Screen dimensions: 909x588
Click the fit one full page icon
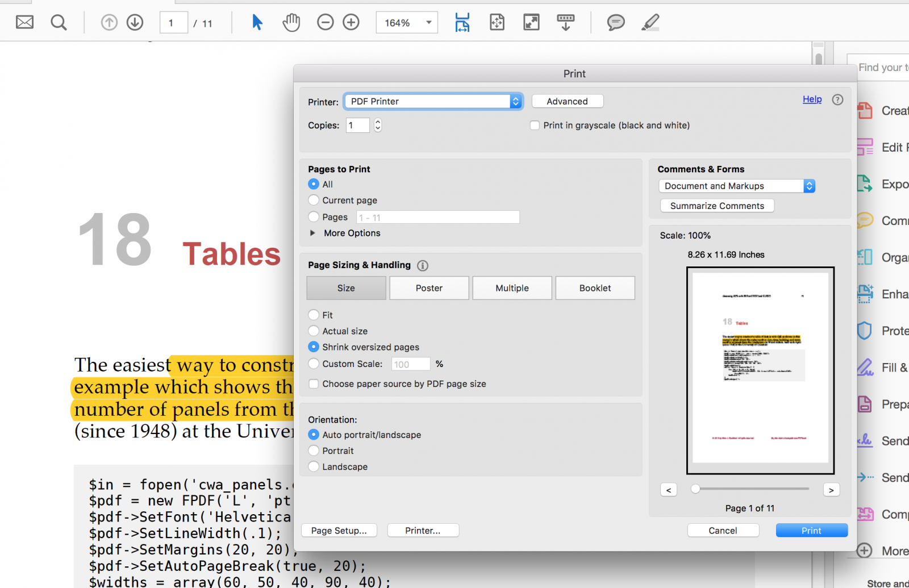coord(497,23)
